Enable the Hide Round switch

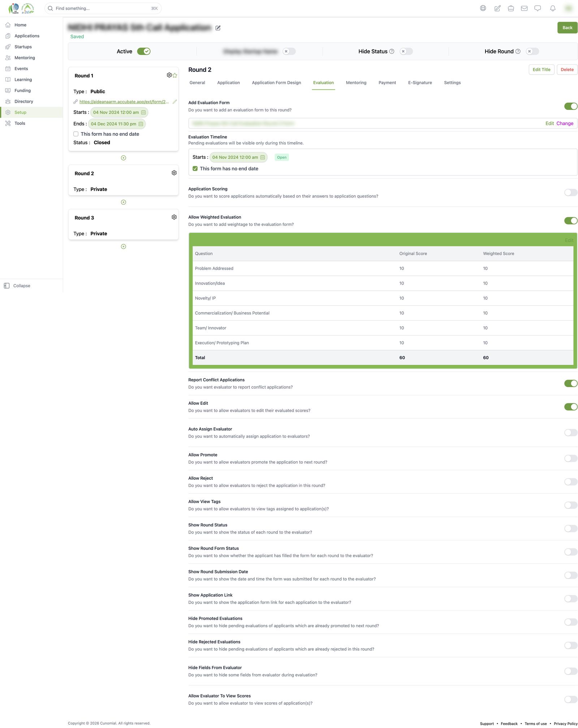[532, 51]
